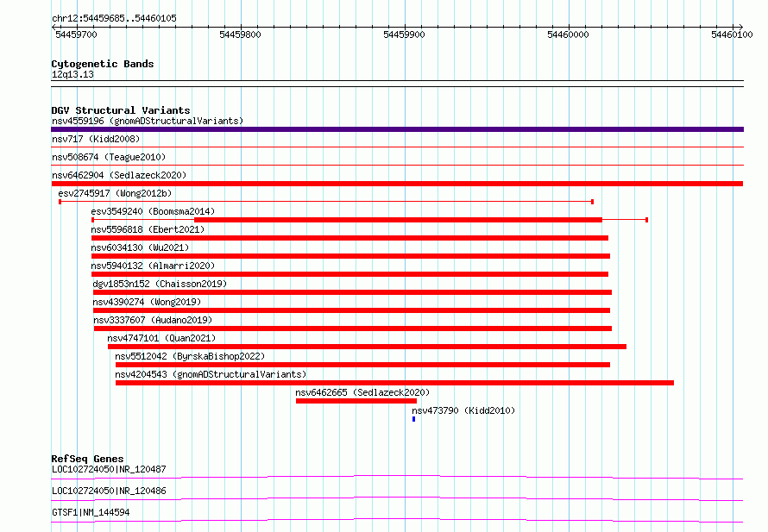Click the red nsv6462904 variant bar
The image size is (768, 532).
[x=397, y=184]
